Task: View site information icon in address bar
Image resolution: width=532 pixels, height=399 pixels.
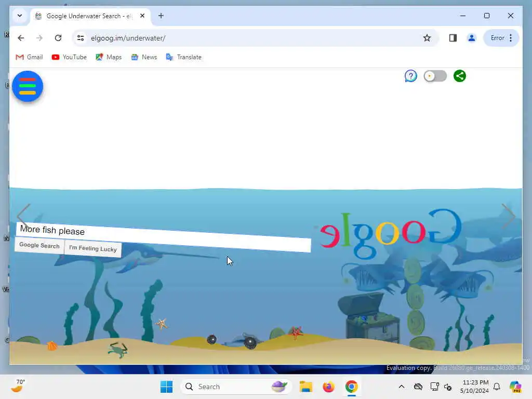Action: [x=81, y=38]
